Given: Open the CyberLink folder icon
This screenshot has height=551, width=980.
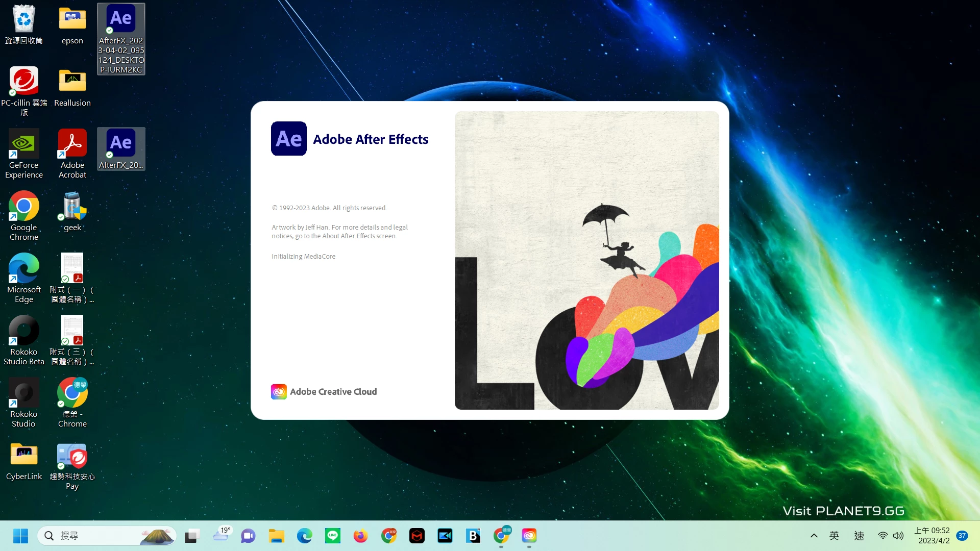Looking at the screenshot, I should [23, 455].
